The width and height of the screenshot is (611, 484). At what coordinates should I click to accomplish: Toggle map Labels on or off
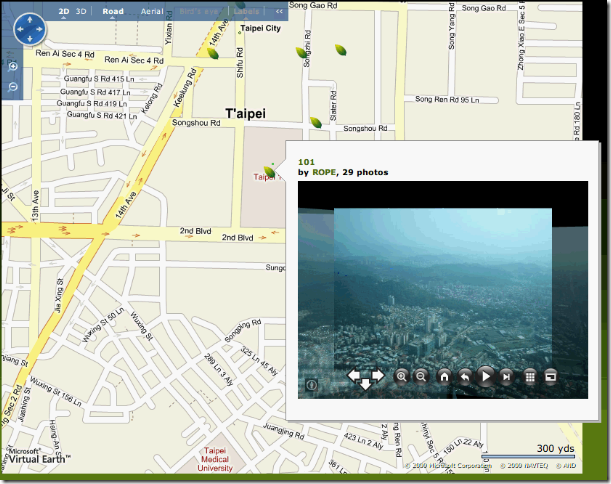click(246, 11)
